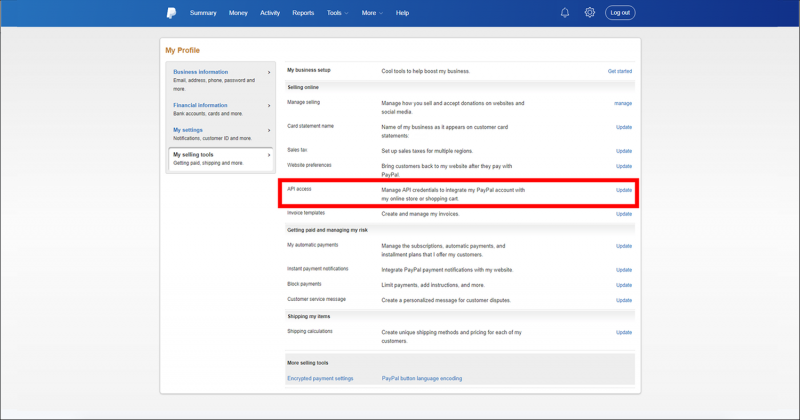800x420 pixels.
Task: Click the chevron beside My selling tools
Action: (269, 155)
